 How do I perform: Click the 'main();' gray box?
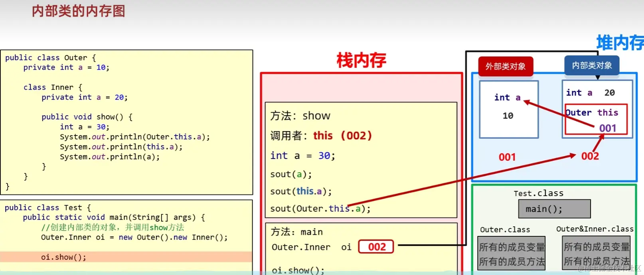tap(554, 209)
